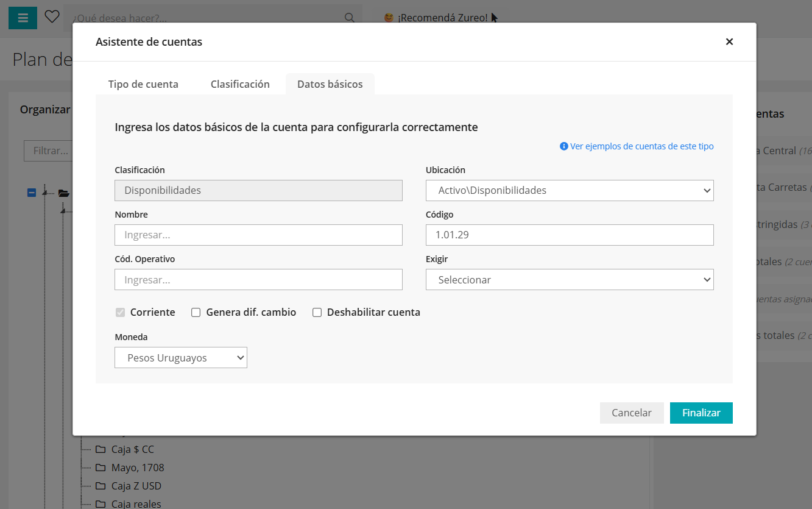The image size is (812, 509).
Task: Expand the Exigir Seleccionar dropdown
Action: tap(570, 280)
